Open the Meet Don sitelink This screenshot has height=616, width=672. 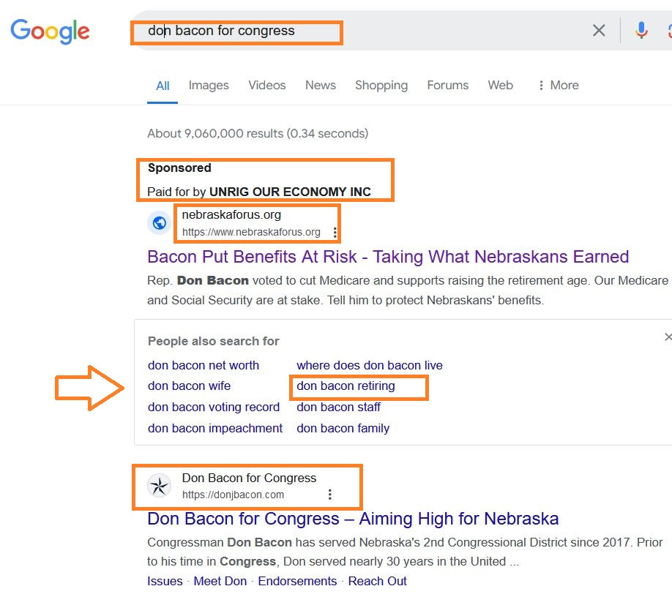(220, 582)
